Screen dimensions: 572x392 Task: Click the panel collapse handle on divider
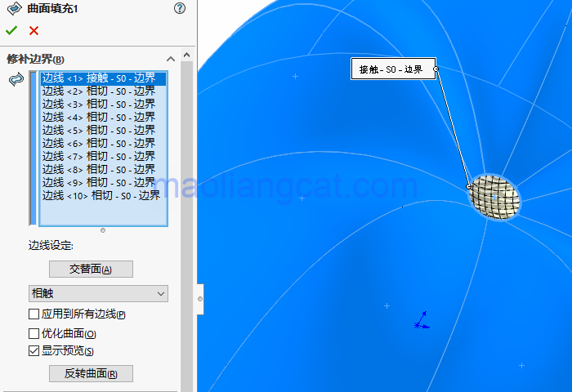200,299
